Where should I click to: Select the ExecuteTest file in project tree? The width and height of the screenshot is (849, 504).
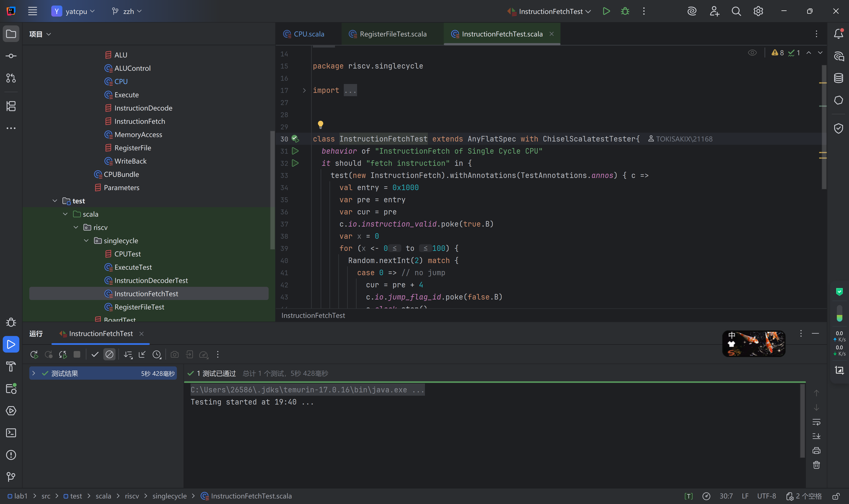click(133, 267)
